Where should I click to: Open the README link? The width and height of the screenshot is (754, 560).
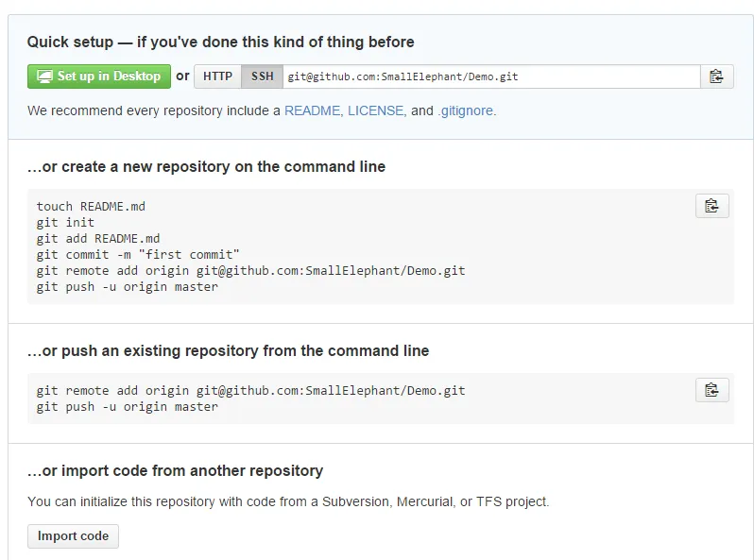point(312,110)
